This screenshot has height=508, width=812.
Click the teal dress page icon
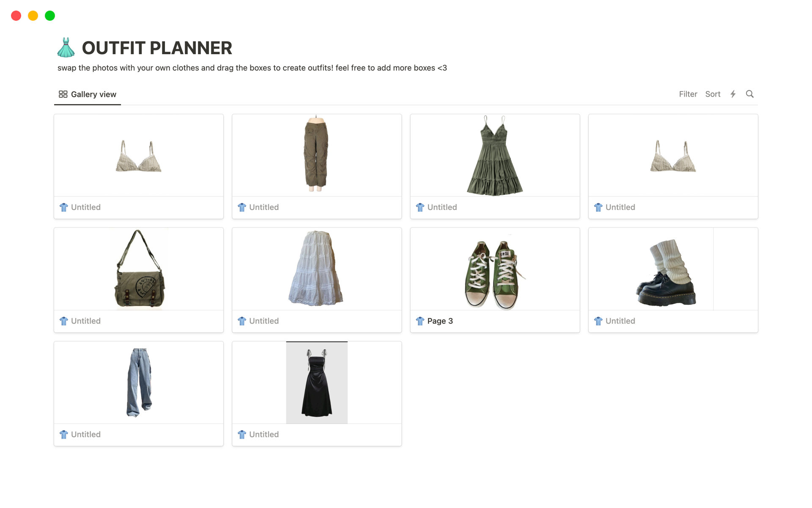point(66,47)
